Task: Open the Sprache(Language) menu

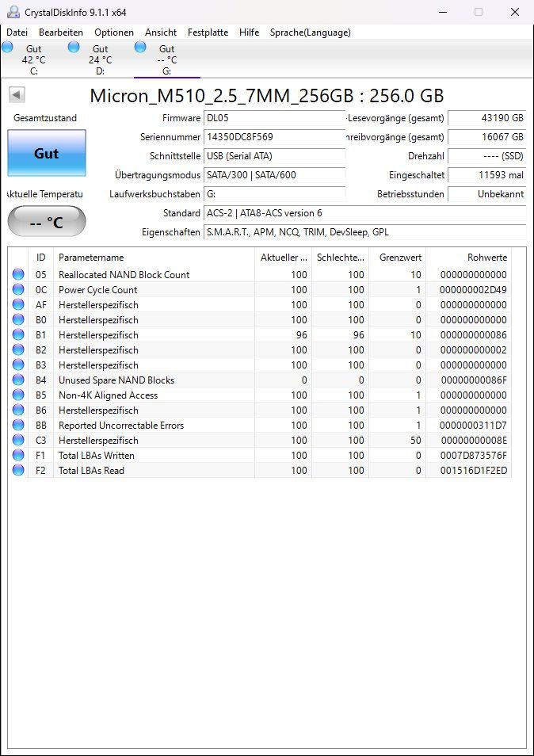Action: point(311,32)
